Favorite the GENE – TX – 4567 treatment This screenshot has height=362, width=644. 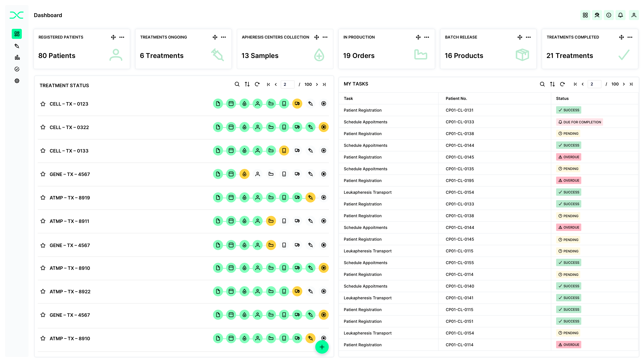43,174
